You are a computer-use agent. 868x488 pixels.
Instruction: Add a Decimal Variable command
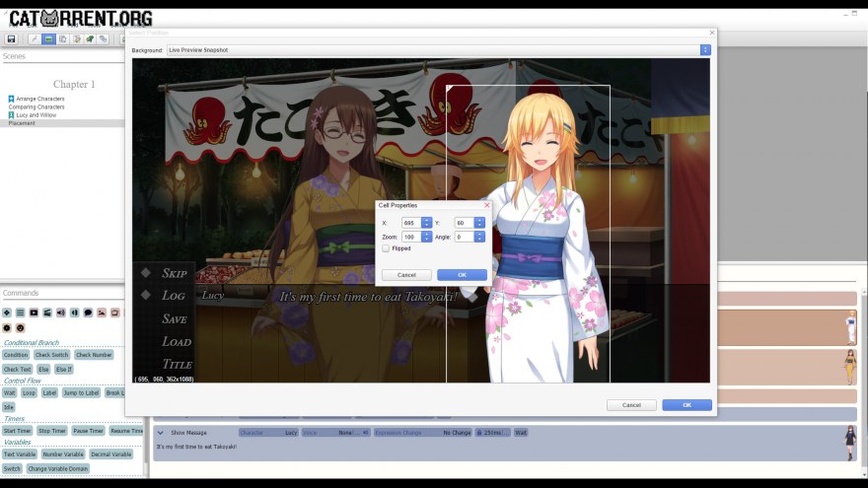pyautogui.click(x=110, y=454)
